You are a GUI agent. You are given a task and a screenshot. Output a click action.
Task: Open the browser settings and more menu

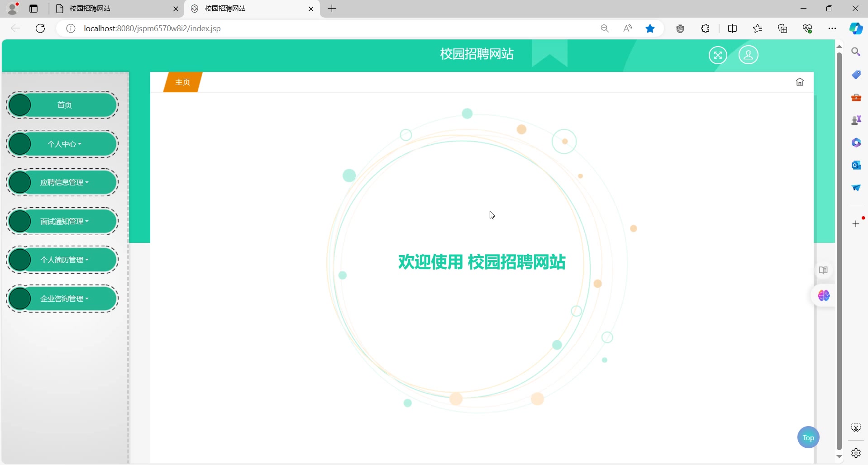832,28
